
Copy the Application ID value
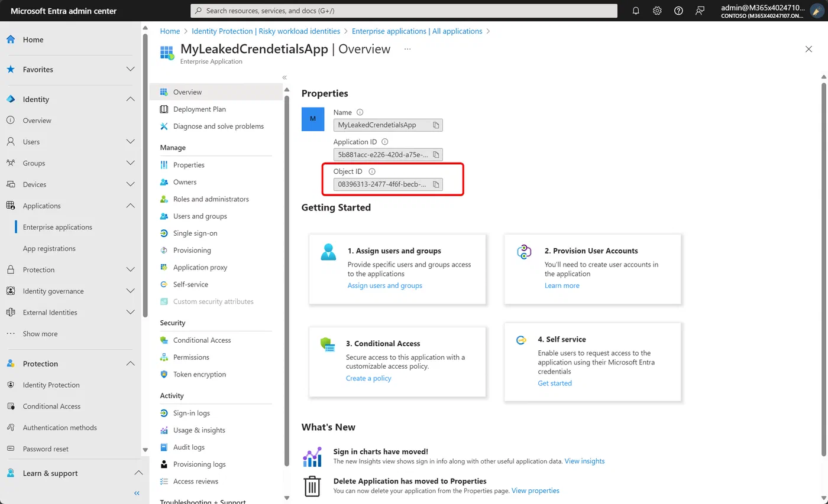pyautogui.click(x=436, y=155)
